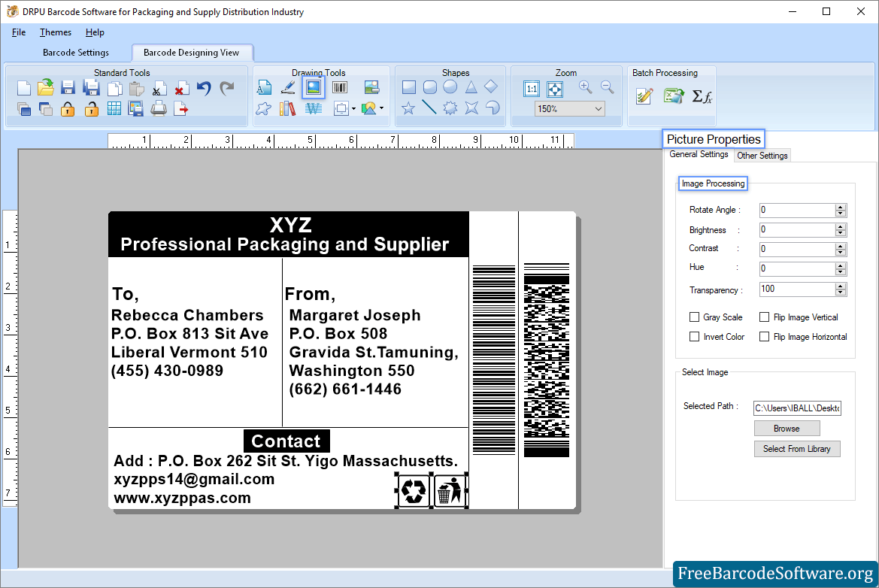Draw a diamond shape

coord(491,86)
